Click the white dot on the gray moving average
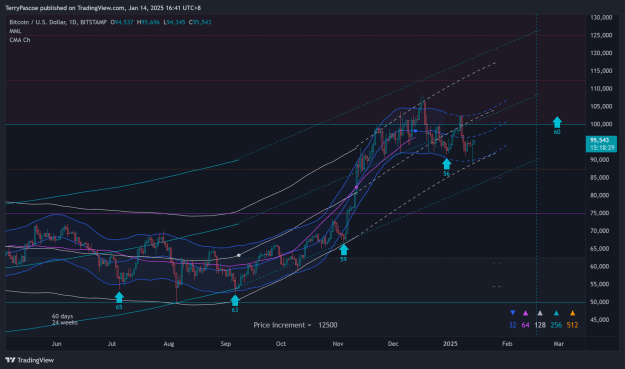Viewport: 625px width, 369px height. click(239, 255)
